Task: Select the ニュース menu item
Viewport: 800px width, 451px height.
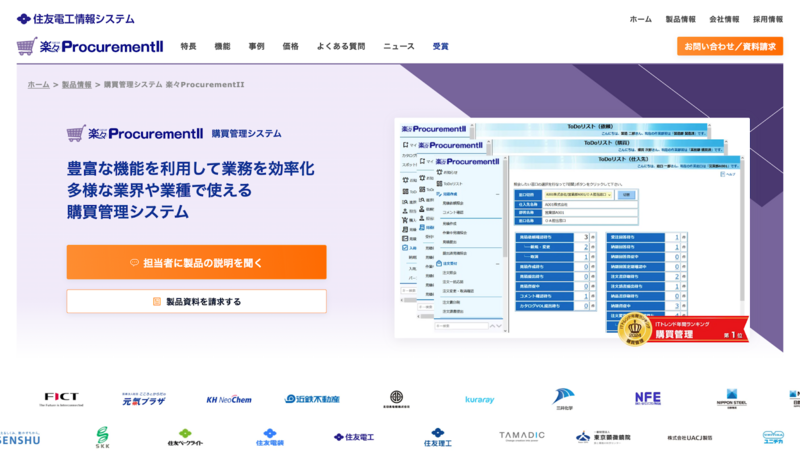Action: 399,46
